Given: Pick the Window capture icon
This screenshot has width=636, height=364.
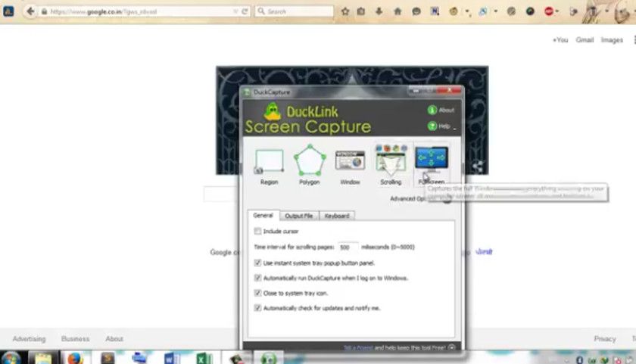Looking at the screenshot, I should point(350,160).
